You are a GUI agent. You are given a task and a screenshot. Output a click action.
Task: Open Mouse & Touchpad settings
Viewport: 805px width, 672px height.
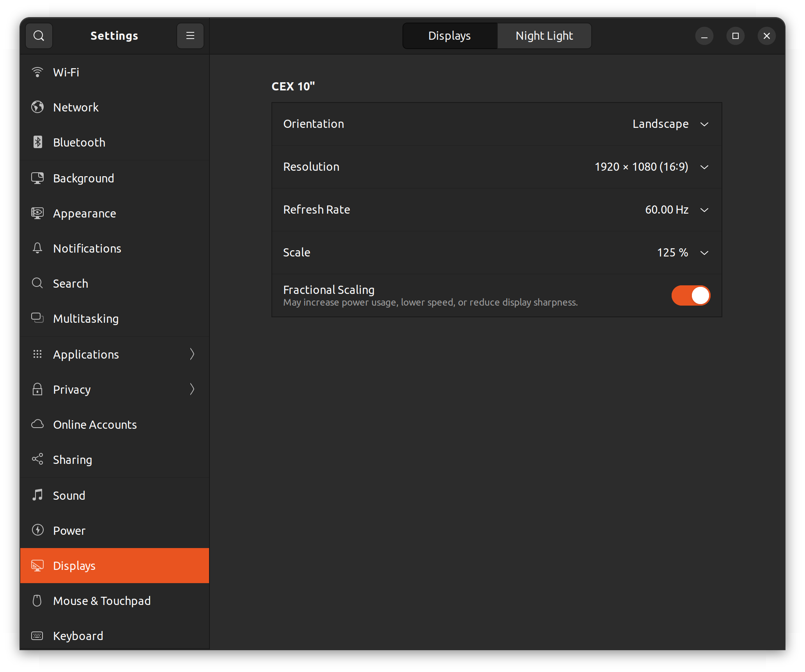[x=115, y=601]
